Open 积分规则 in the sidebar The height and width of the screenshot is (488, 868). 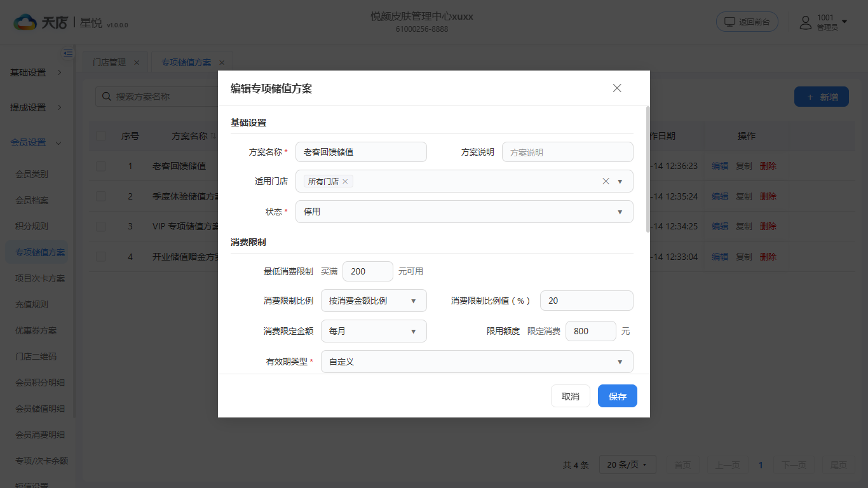click(32, 226)
